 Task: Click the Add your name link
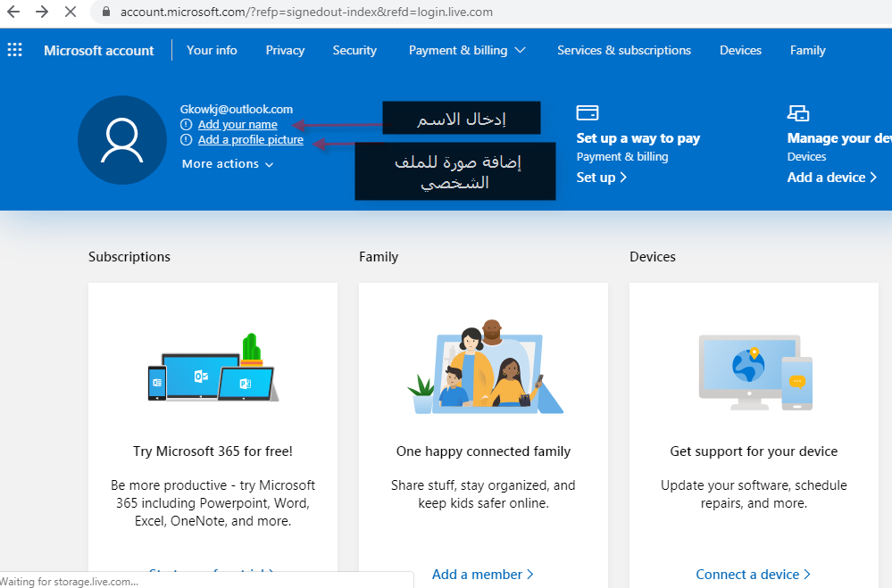(x=238, y=125)
